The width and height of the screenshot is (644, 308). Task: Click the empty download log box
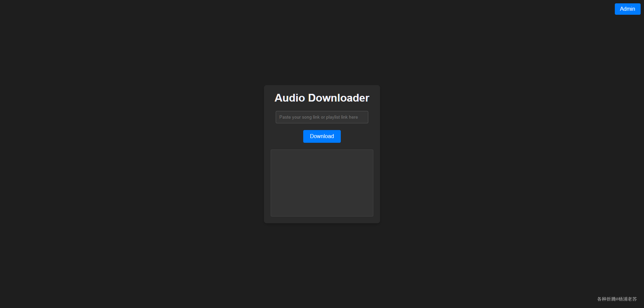point(322,183)
